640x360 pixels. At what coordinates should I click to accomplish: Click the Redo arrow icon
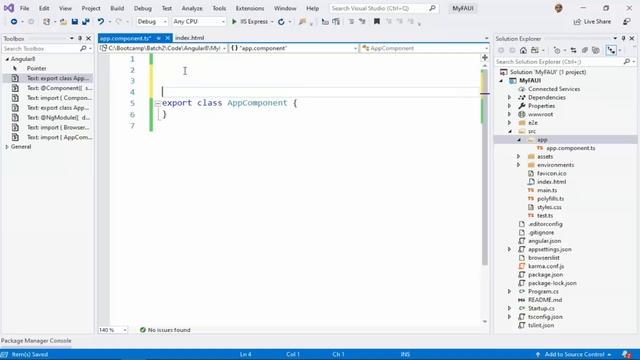[118, 22]
